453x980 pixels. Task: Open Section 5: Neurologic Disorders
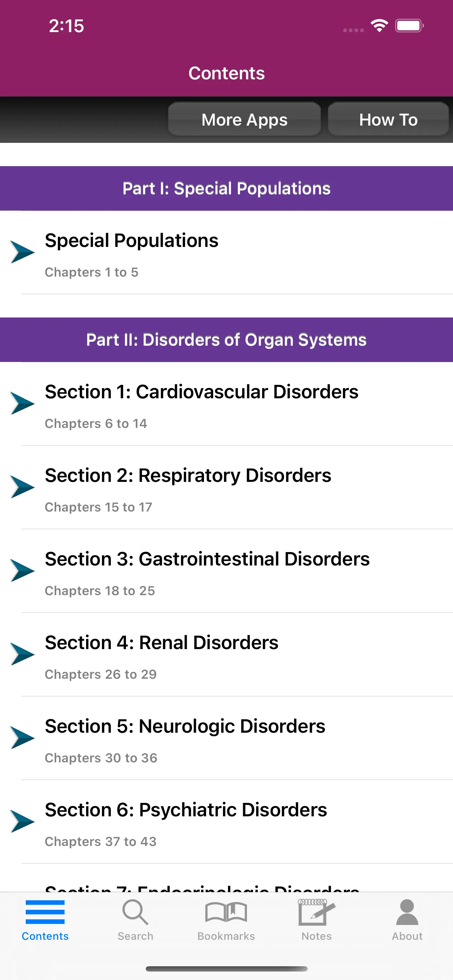pyautogui.click(x=185, y=727)
